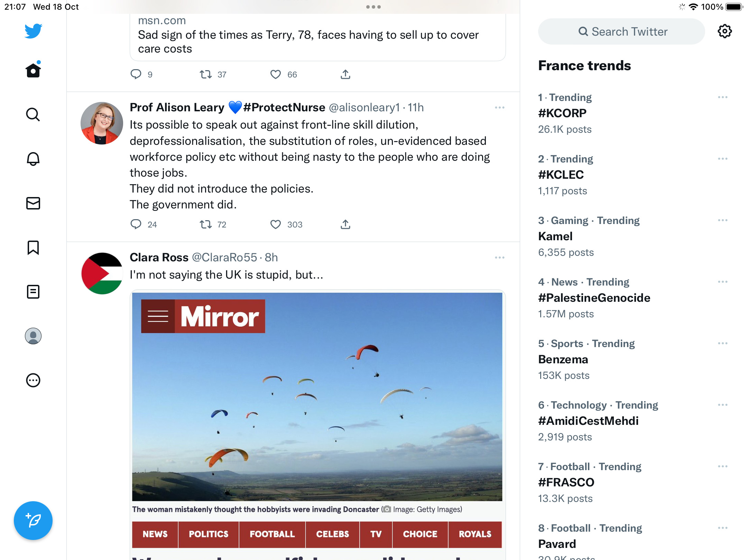Screen dimensions: 747x560
Task: Open the Home timeline icon
Action: [x=33, y=70]
